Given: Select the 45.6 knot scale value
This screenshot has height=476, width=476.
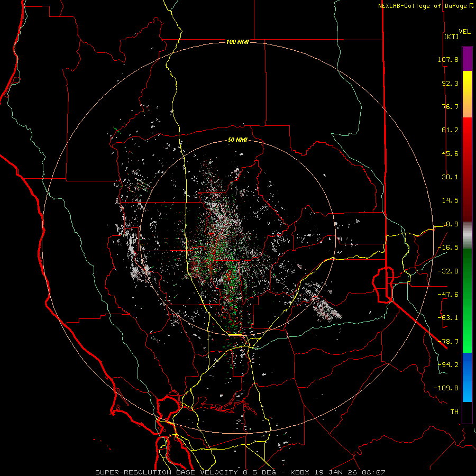Looking at the screenshot, I should (450, 153).
